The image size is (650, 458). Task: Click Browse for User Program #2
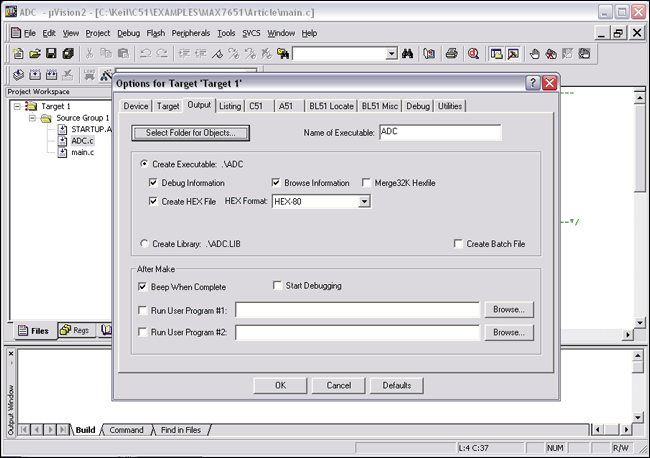509,332
